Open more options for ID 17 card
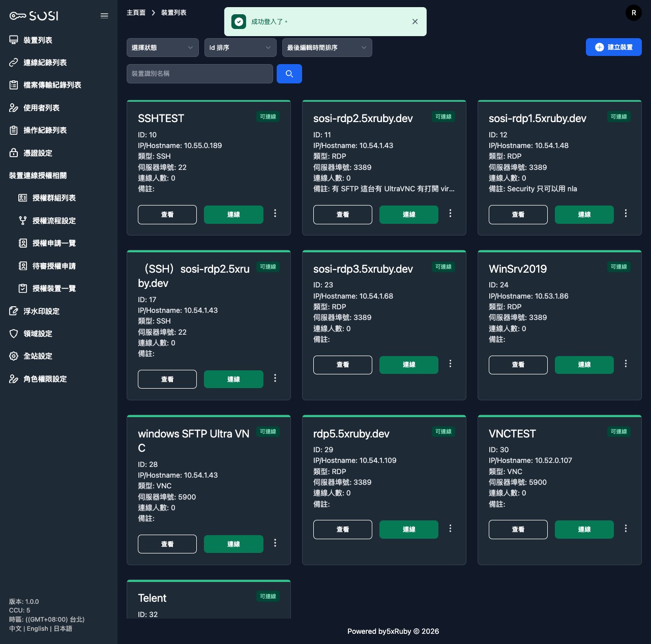651x644 pixels. (275, 378)
